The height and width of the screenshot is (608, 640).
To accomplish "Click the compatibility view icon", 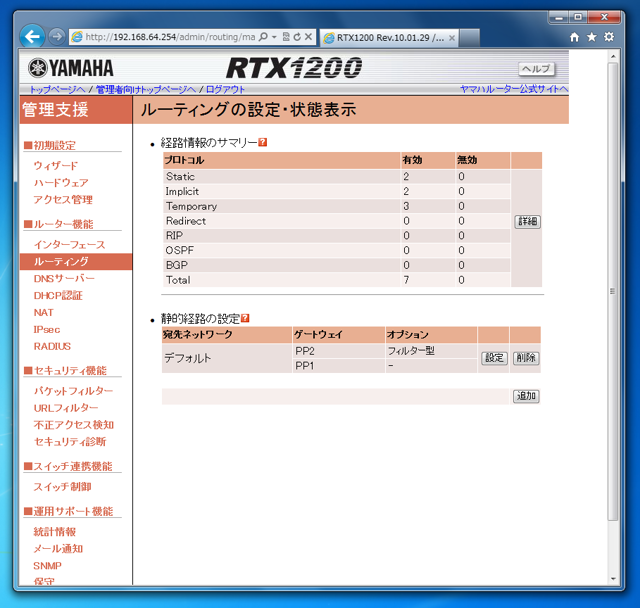I will tap(286, 37).
